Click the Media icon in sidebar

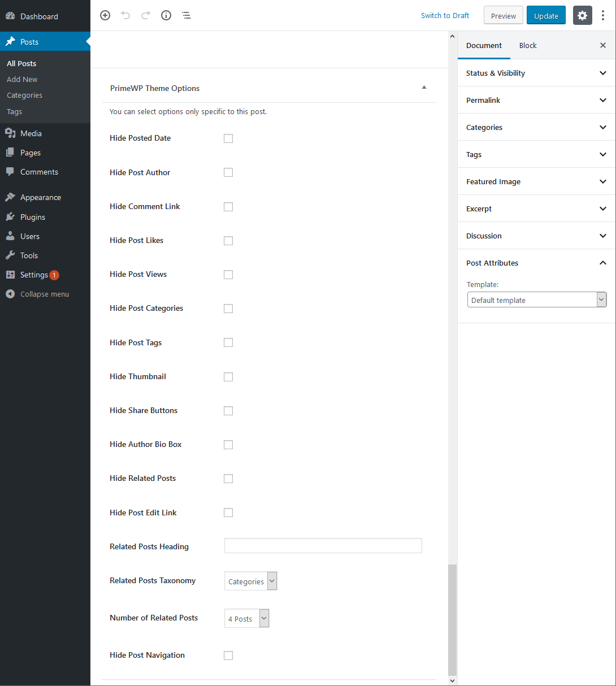10,133
